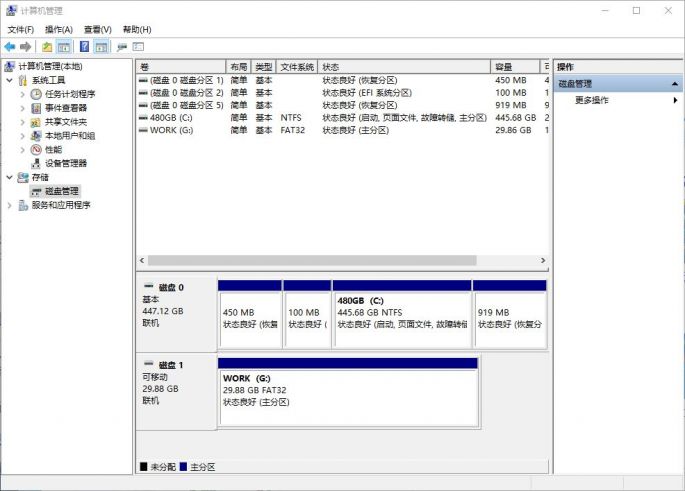
Task: Click the Back arrow toolbar icon
Action: pyautogui.click(x=9, y=47)
